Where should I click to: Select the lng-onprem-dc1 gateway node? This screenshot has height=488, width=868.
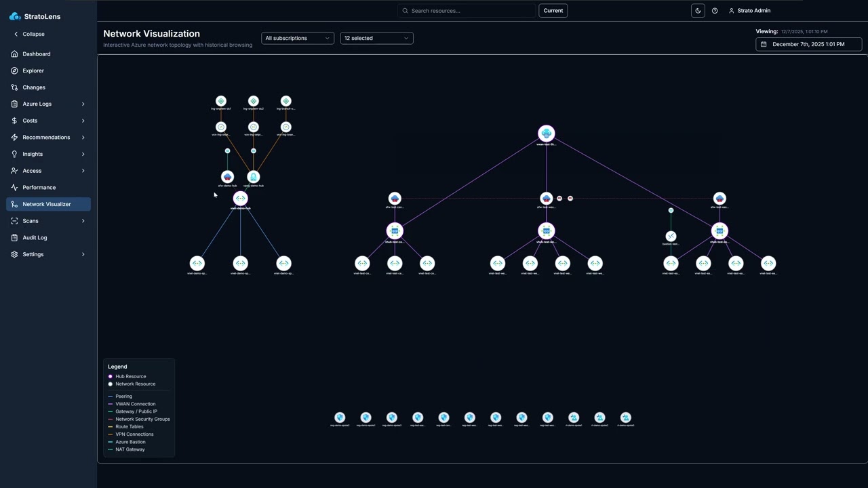pos(221,101)
